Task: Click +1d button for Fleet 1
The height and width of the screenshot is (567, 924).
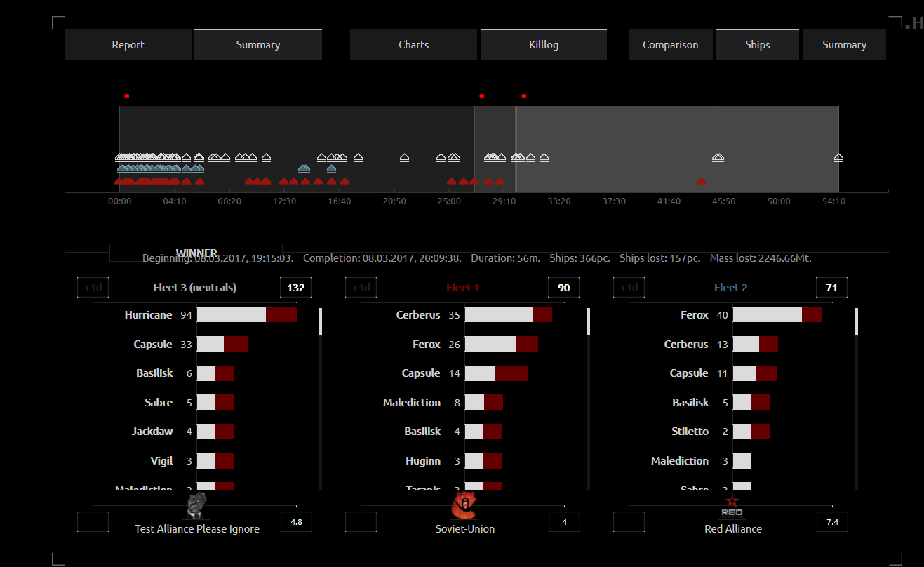Action: point(361,288)
